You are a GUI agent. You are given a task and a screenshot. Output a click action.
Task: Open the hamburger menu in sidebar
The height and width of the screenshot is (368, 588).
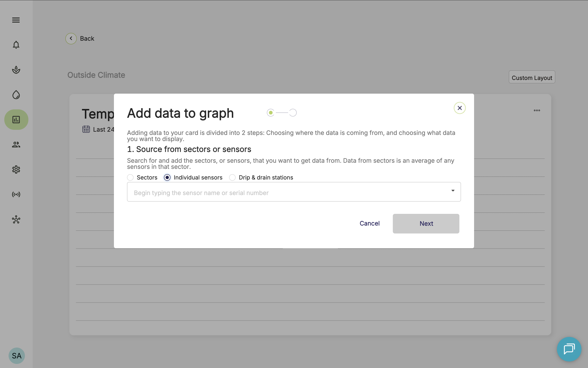16,20
